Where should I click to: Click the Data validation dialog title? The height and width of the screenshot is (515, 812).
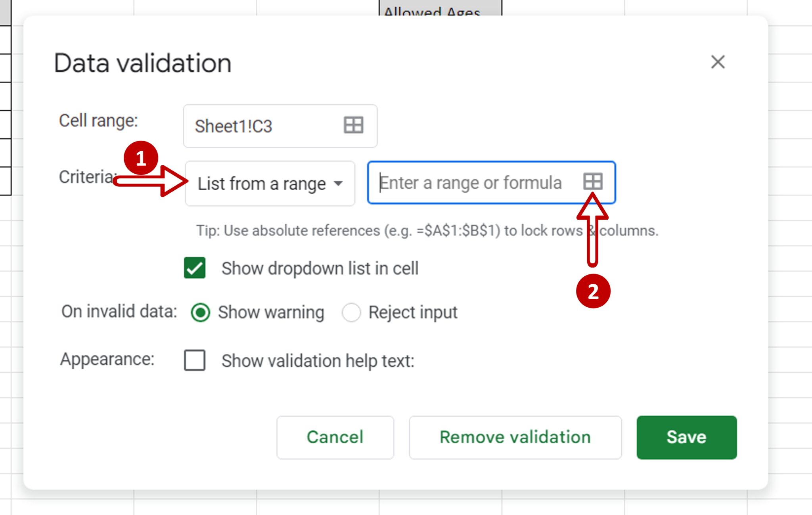click(143, 63)
